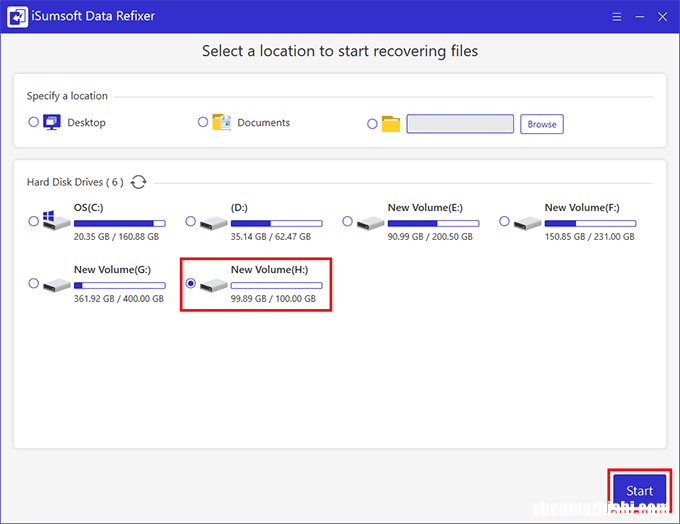Click the (D:) usage bar
680x524 pixels.
pos(277,223)
